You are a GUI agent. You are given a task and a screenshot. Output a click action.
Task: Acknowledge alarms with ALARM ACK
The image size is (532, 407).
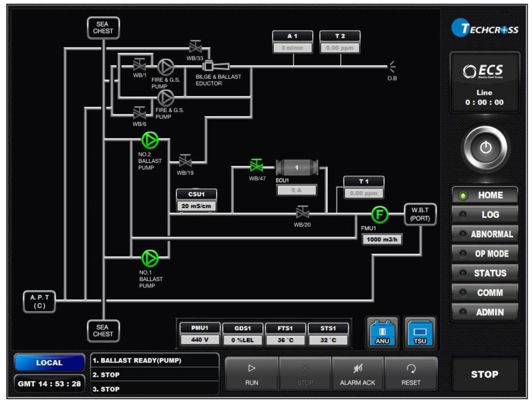358,375
